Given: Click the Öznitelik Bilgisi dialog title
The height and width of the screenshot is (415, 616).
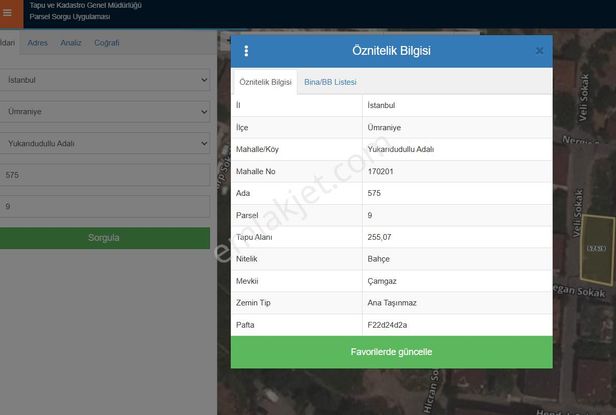Looking at the screenshot, I should pyautogui.click(x=391, y=51).
